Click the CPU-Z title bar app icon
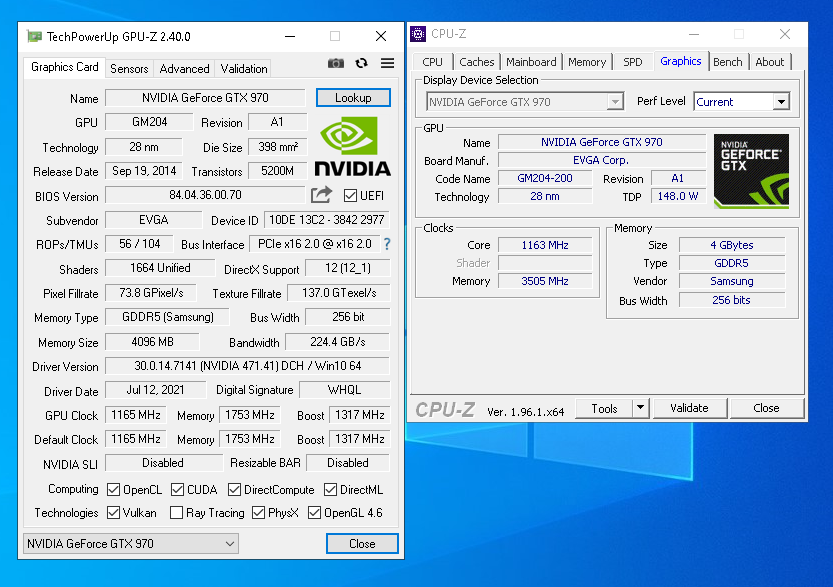Viewport: 833px width, 587px height. pos(418,34)
